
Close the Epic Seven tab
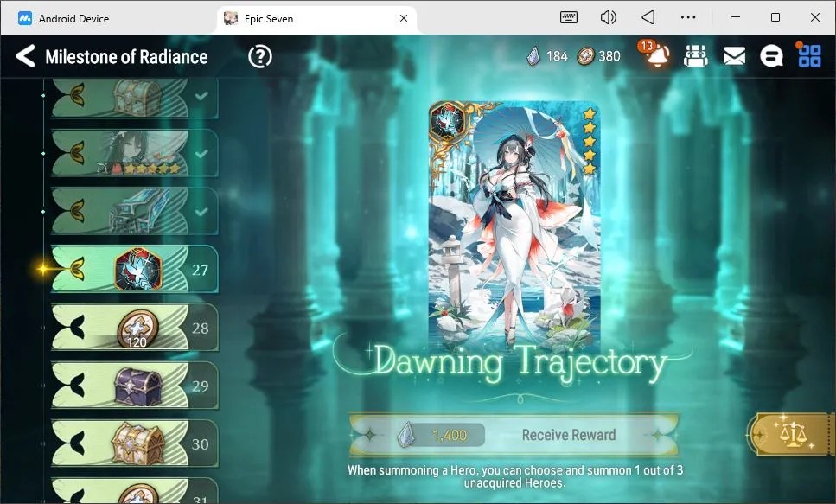tap(404, 18)
